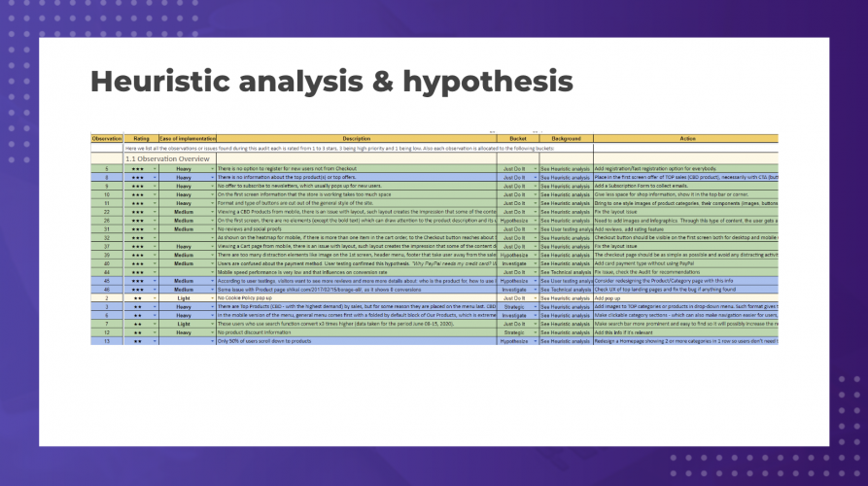Screen dimensions: 868x486
Task: Select cell 'No Cookie Policy pop up'
Action: [x=357, y=298]
